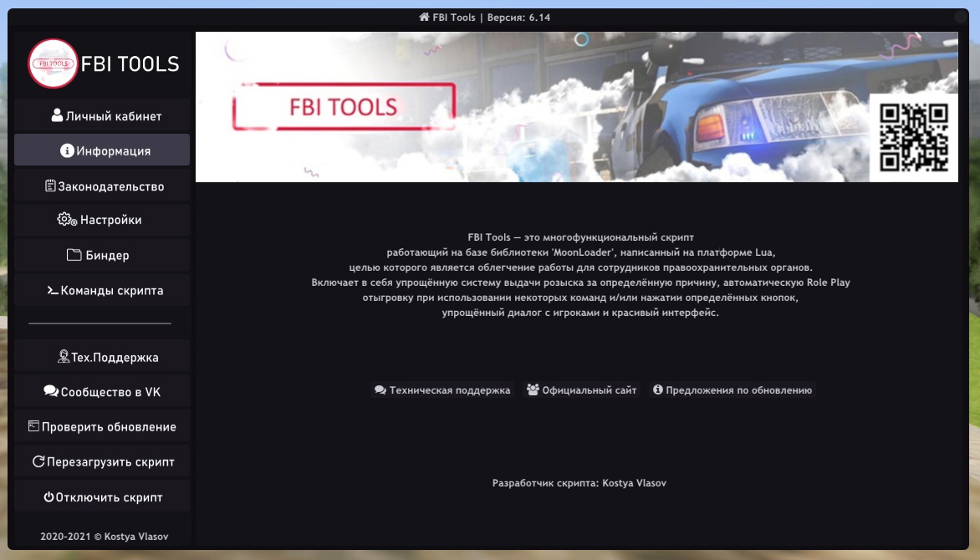Open Предложения по обновлению link

[732, 390]
